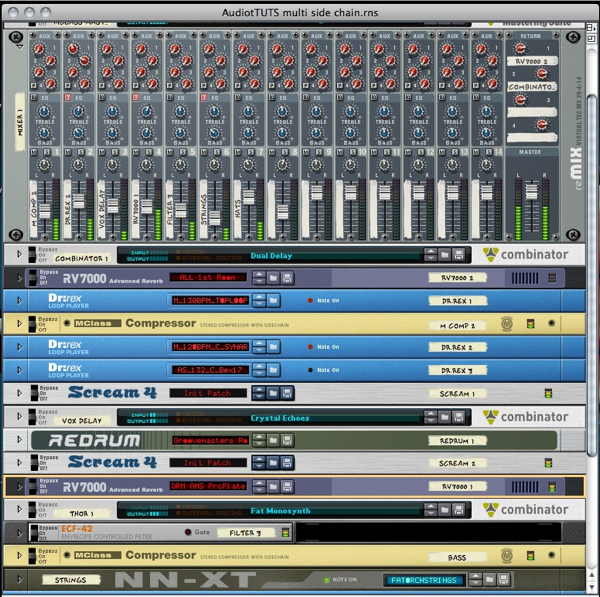Click browse patch icon on Scream 1
Viewport: 600px width, 597px height.
(x=273, y=394)
